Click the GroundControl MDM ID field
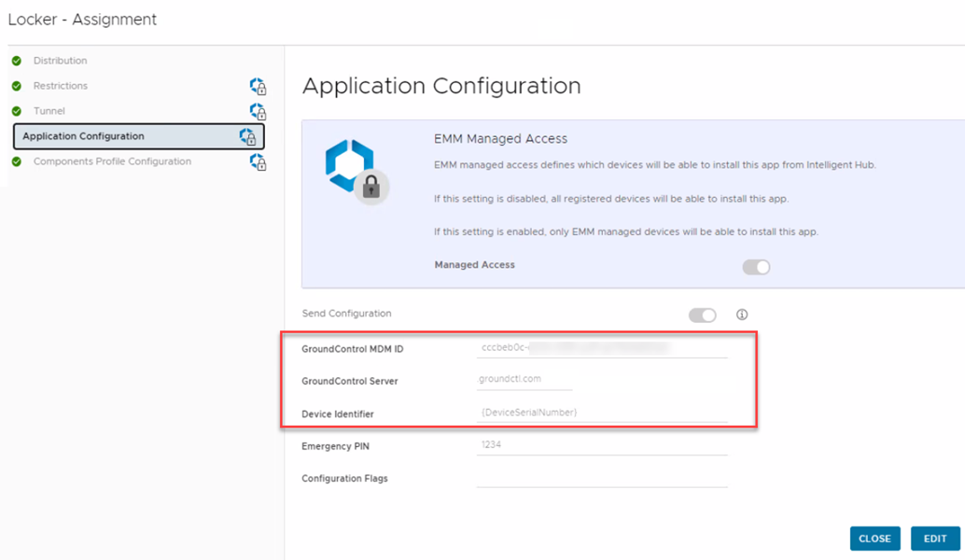The width and height of the screenshot is (965, 560). (601, 348)
